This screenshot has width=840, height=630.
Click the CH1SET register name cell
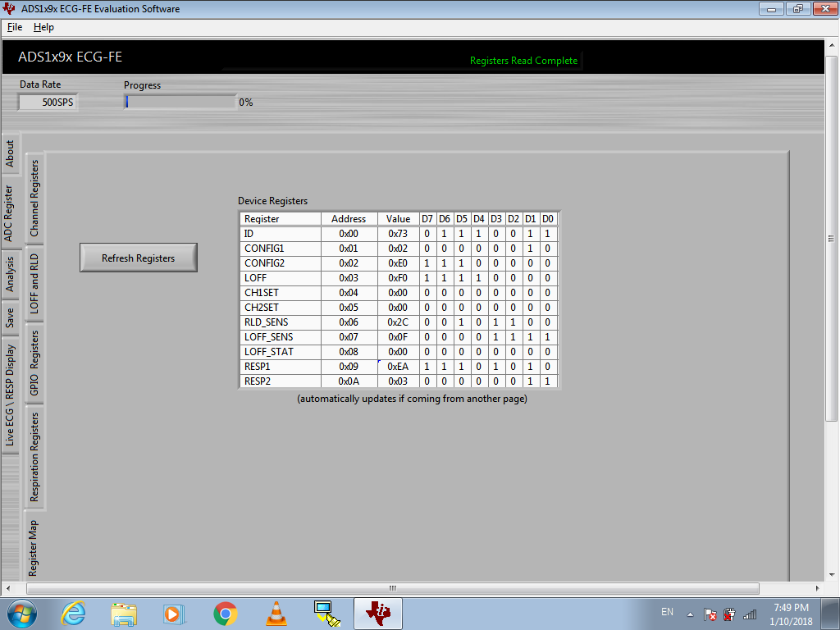(281, 293)
